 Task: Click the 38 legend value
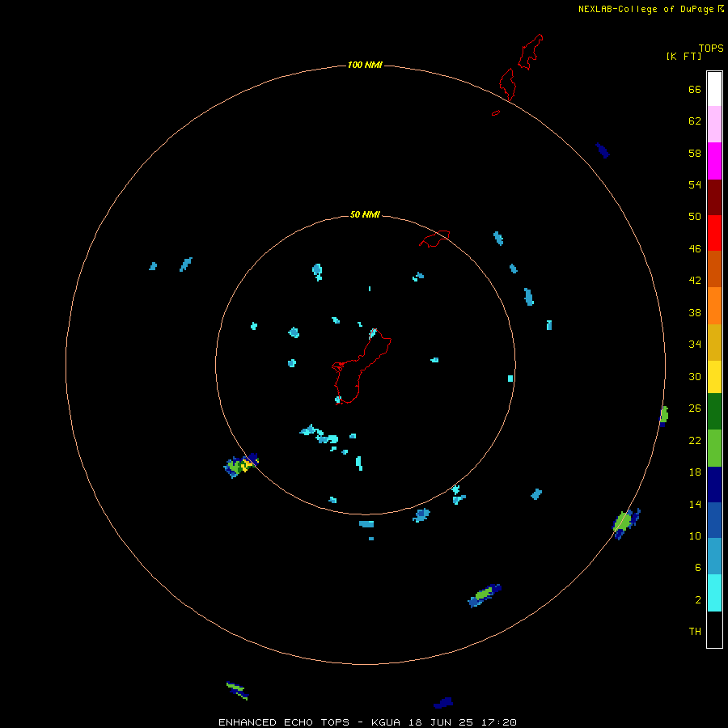695,313
